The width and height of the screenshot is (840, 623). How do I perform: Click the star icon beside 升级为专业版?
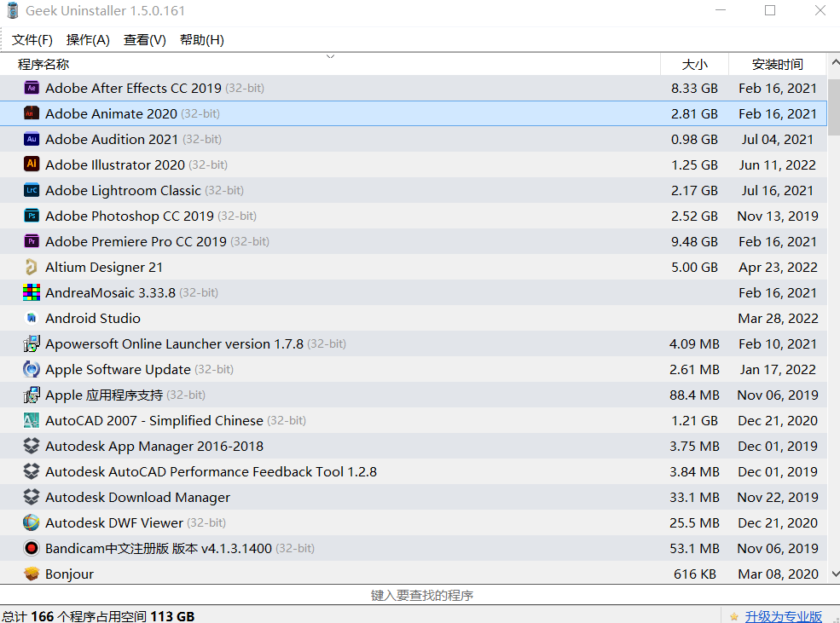[734, 615]
